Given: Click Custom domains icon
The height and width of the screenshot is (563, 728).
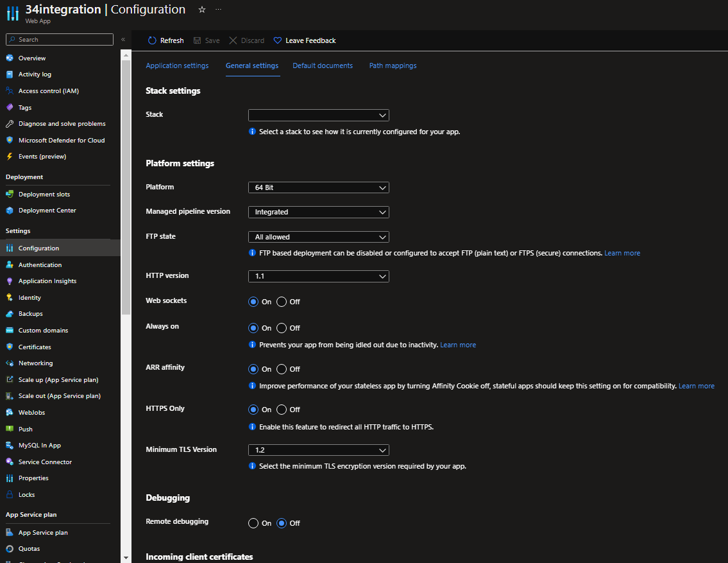Looking at the screenshot, I should (x=9, y=330).
